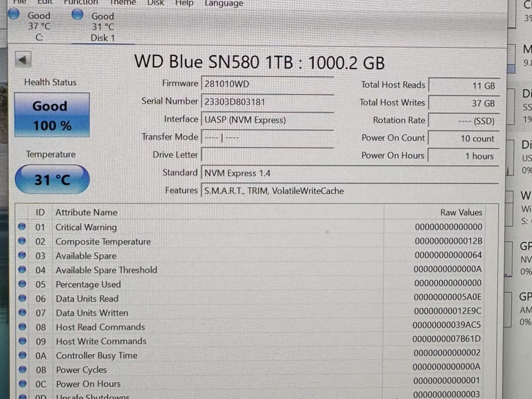
Task: Click raw value 00000000012E9C
Action: [448, 311]
